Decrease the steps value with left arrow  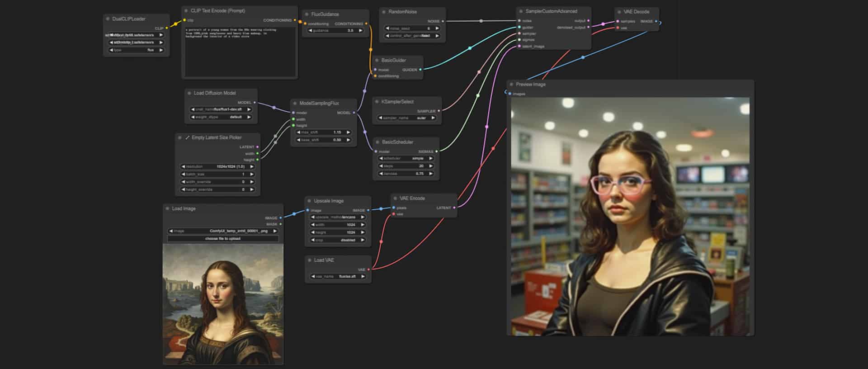[381, 166]
